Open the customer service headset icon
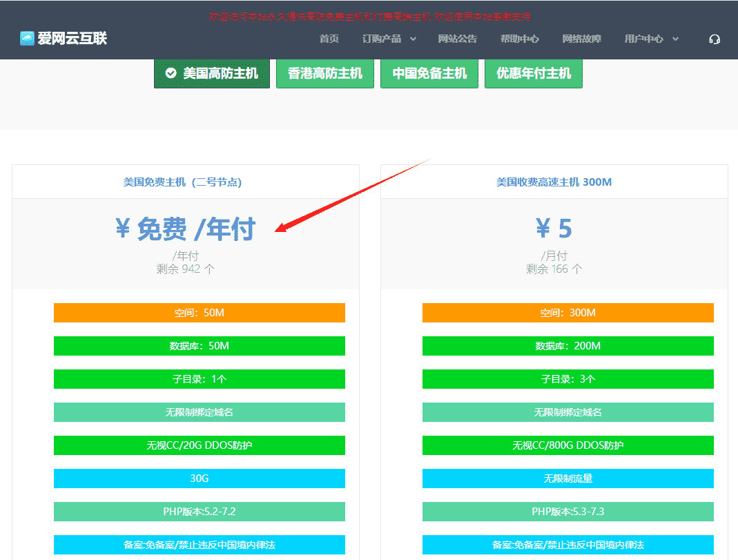 coord(714,39)
